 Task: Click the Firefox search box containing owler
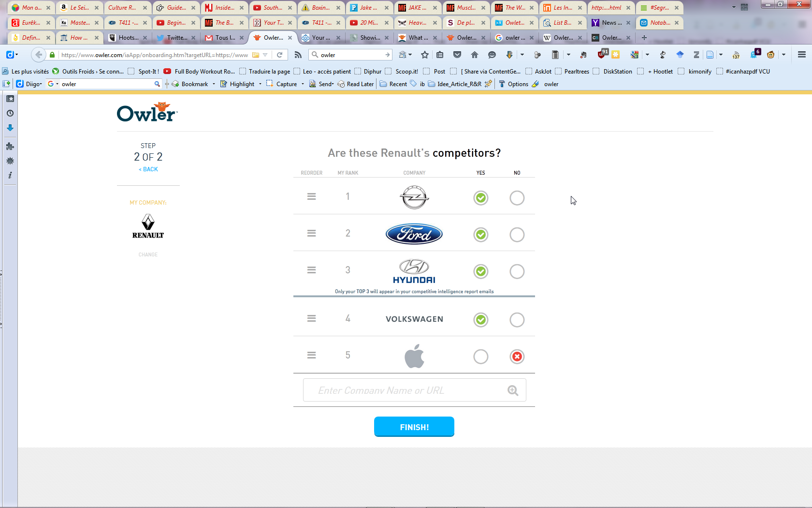[x=350, y=55]
